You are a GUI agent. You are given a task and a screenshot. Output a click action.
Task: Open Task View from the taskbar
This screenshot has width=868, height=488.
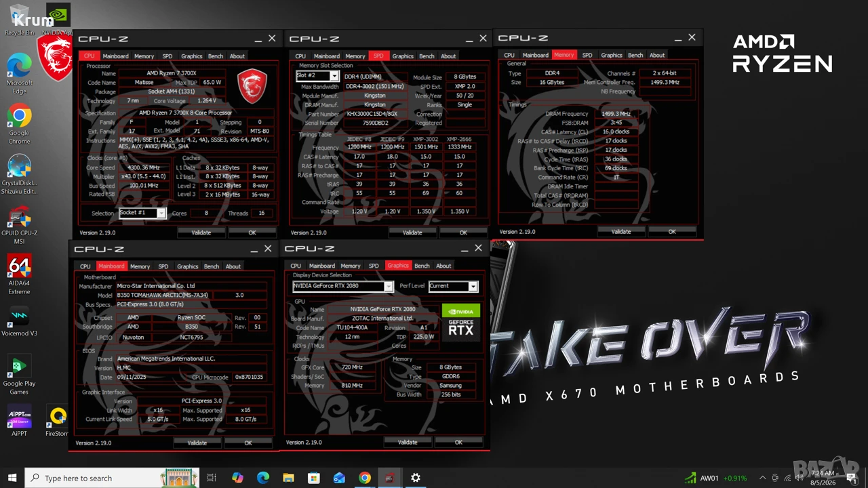coord(212,478)
